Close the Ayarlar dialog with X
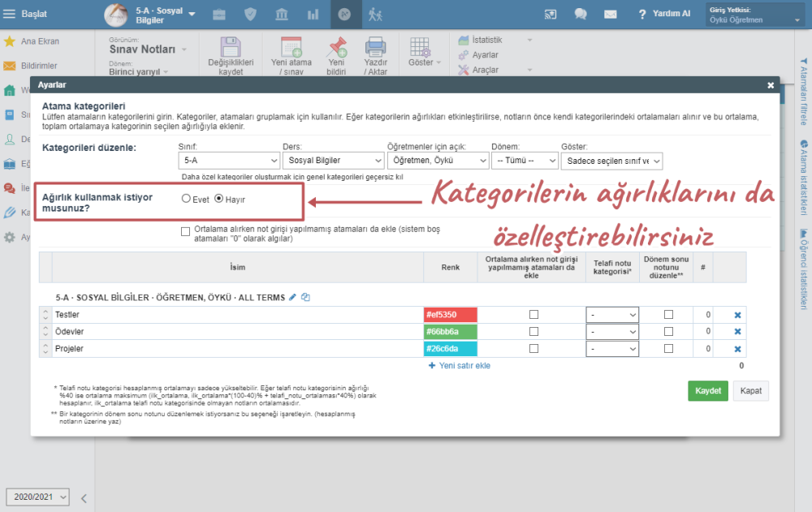Screen dimensions: 812x512 click(771, 85)
